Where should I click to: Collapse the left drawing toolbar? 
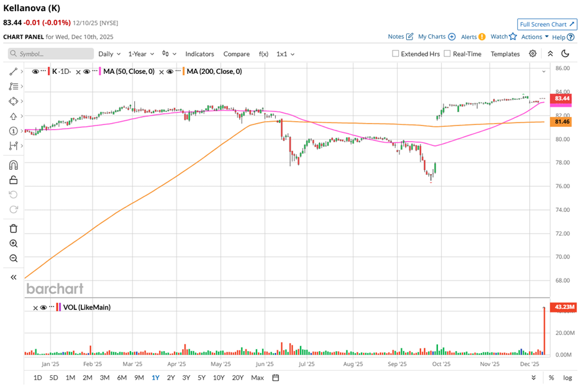pos(14,277)
